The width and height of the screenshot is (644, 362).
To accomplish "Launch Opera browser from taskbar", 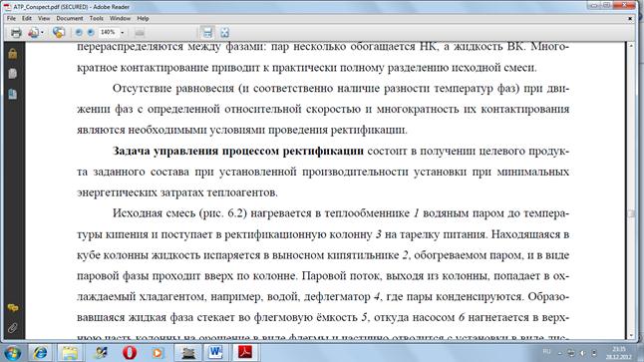I will point(130,353).
